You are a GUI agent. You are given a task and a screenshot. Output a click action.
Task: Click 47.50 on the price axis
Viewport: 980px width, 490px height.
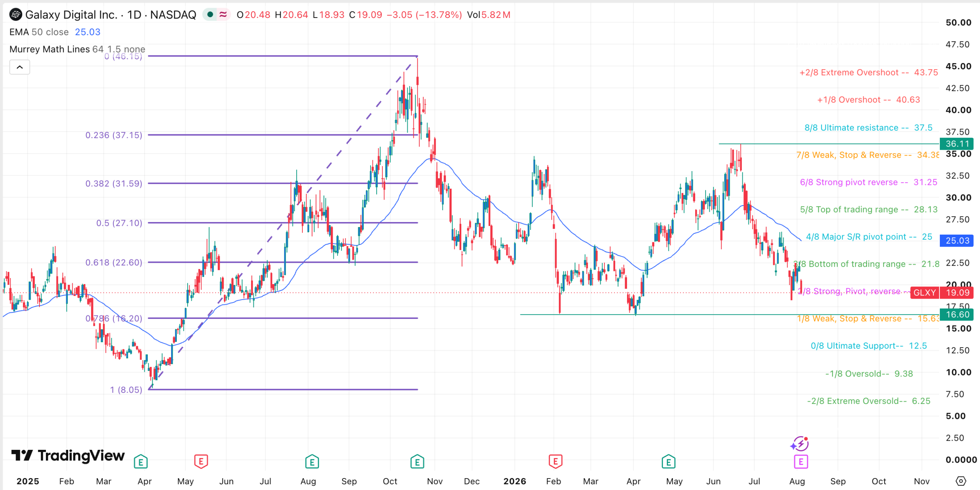click(957, 44)
